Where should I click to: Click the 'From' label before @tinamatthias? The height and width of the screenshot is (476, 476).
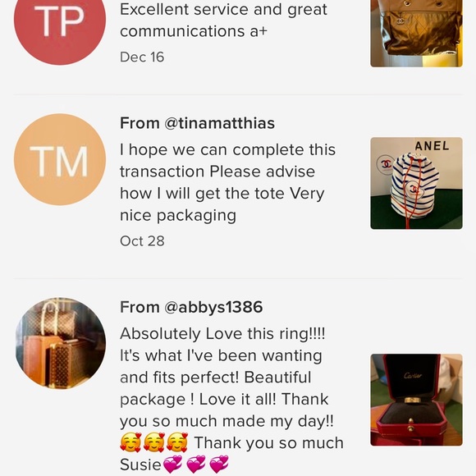[140, 123]
